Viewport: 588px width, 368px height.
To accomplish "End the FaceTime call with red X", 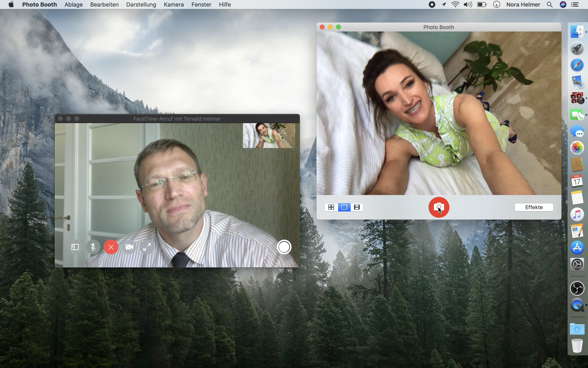I will coord(111,247).
